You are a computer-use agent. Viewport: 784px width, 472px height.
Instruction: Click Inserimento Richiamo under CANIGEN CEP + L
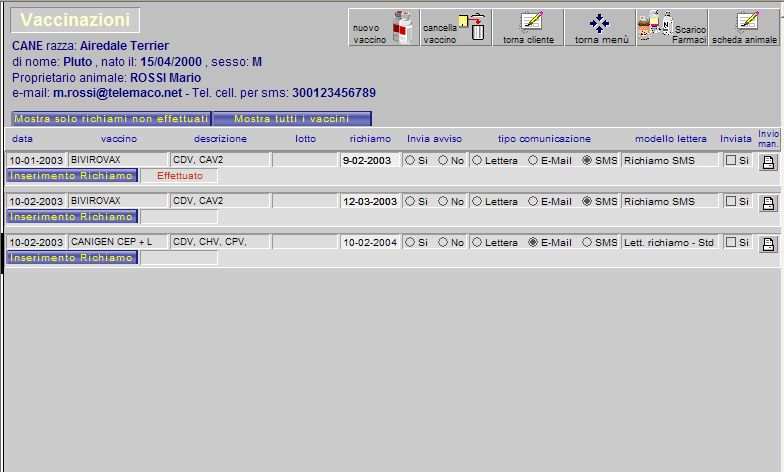click(72, 258)
